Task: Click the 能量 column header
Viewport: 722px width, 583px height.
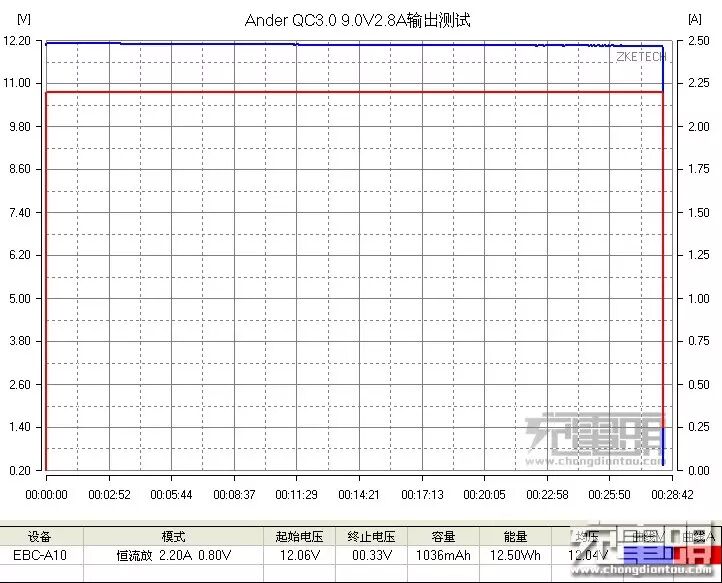Action: (x=515, y=536)
